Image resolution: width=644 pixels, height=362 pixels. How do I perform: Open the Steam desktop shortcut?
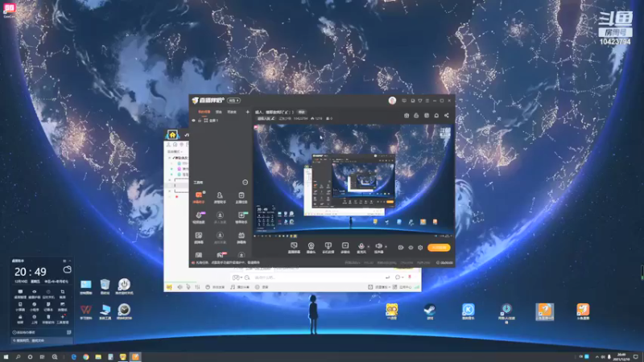point(430,311)
